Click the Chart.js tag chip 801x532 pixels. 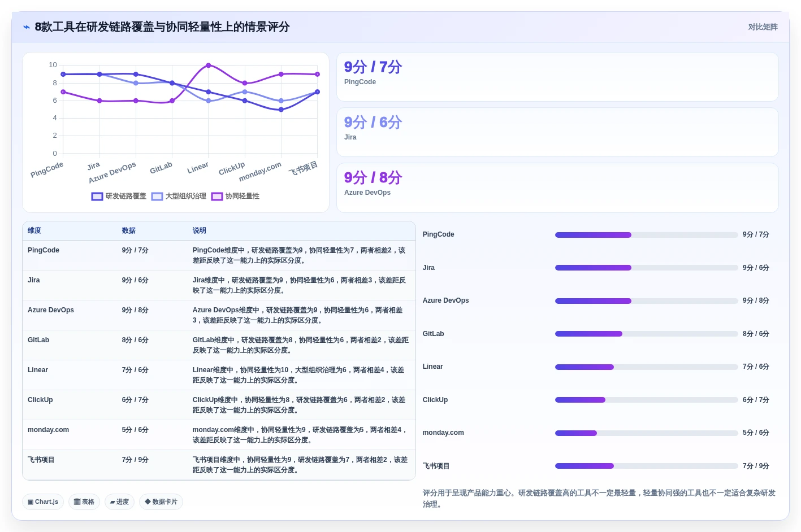[x=43, y=502]
